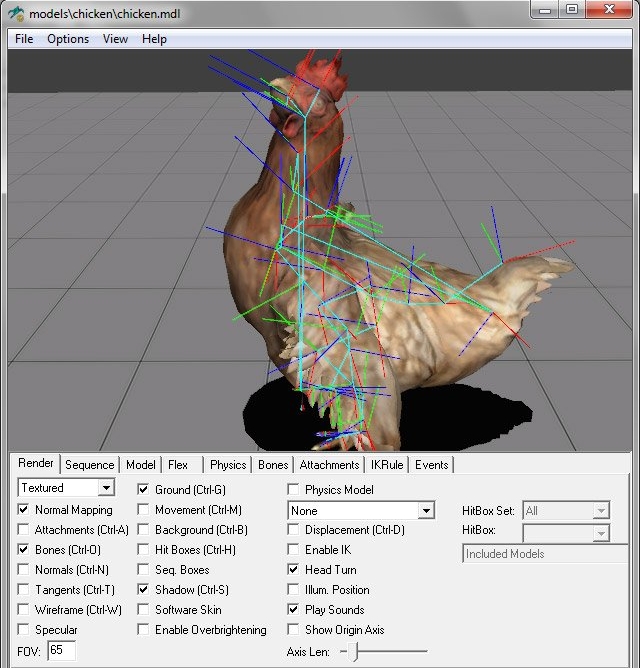The image size is (640, 668).
Task: Open the Help menu
Action: [154, 39]
